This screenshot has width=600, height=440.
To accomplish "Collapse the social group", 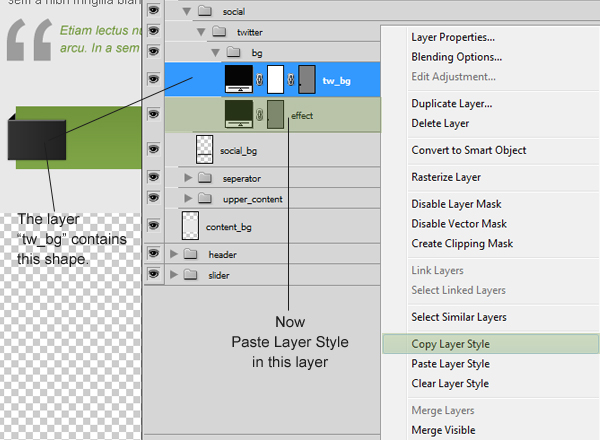I will click(x=187, y=11).
